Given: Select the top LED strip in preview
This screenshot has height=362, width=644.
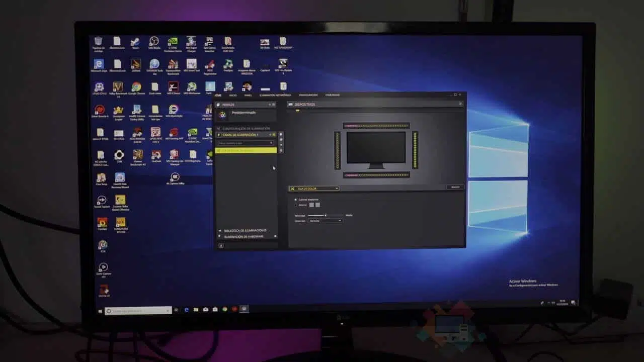Looking at the screenshot, I should [x=376, y=126].
